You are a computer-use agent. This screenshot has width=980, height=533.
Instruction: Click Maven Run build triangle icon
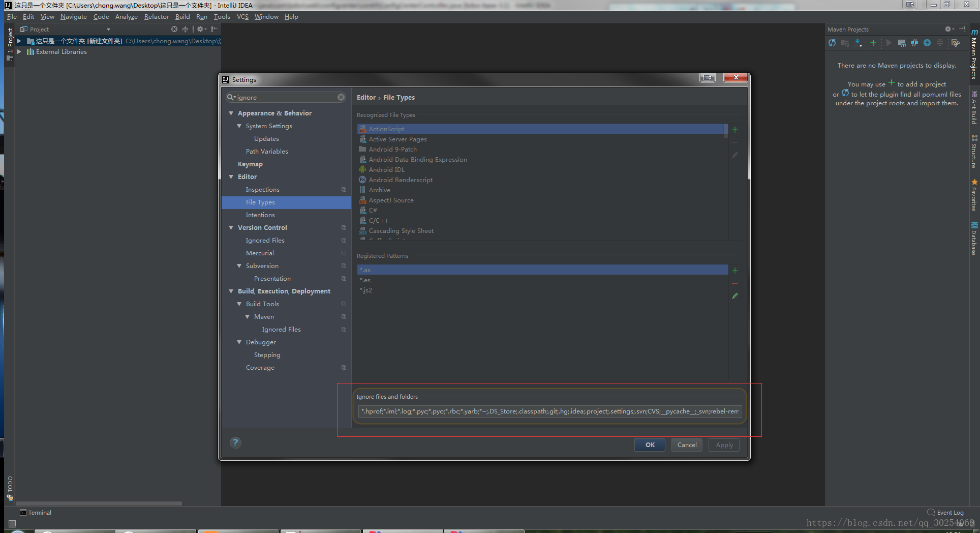(x=889, y=43)
